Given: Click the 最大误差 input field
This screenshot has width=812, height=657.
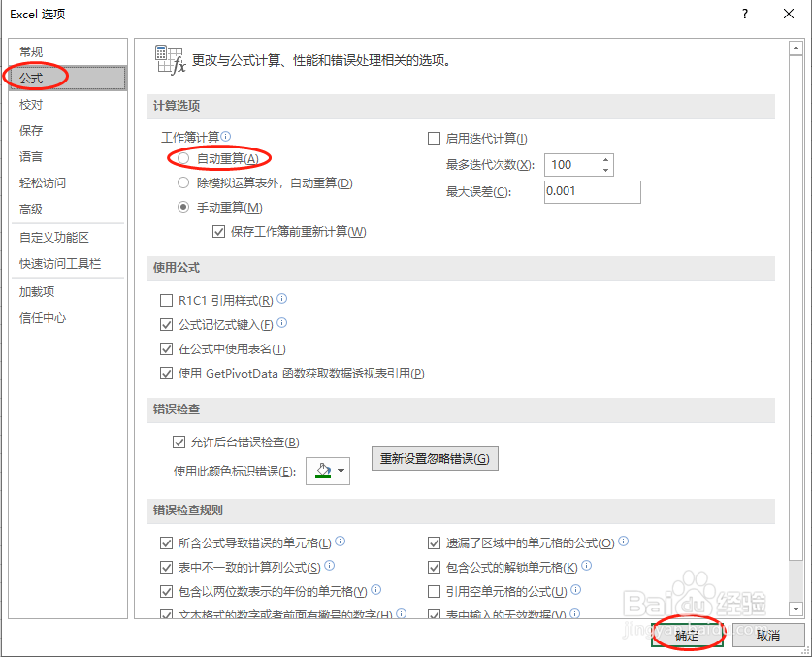Looking at the screenshot, I should (593, 192).
